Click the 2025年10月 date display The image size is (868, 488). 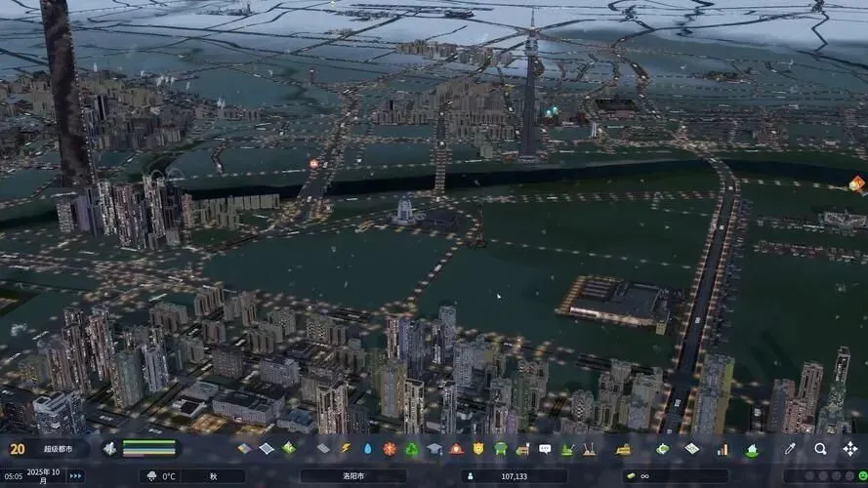click(x=43, y=476)
